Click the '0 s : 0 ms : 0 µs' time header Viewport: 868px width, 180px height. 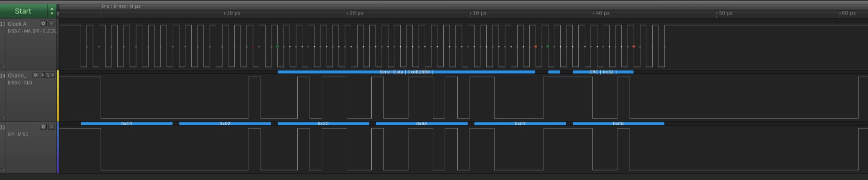(121, 6)
